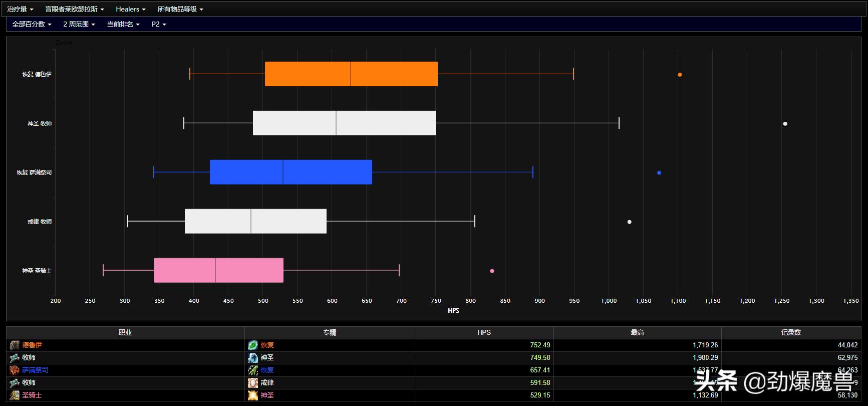Click the Paladin class icon in table
The height and width of the screenshot is (406, 868).
pos(15,395)
